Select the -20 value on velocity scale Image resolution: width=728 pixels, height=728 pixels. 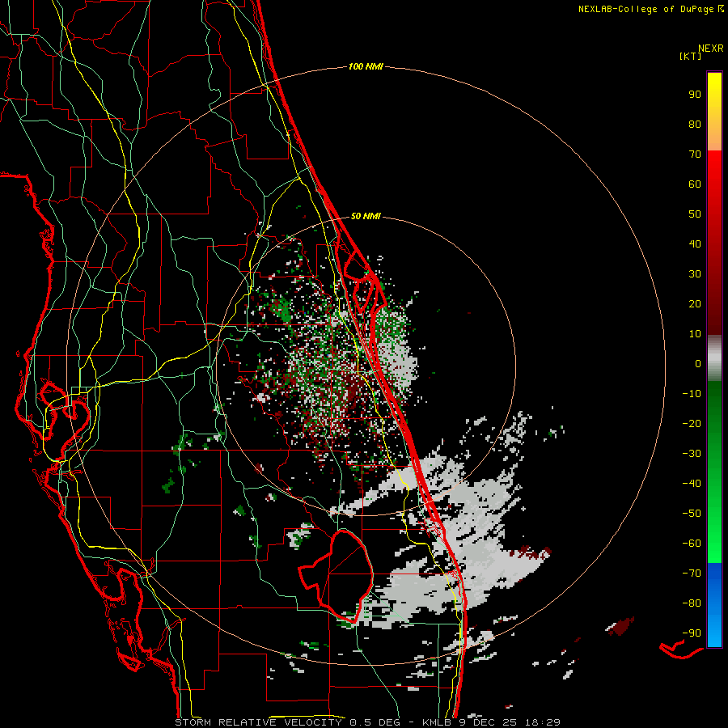pos(692,423)
